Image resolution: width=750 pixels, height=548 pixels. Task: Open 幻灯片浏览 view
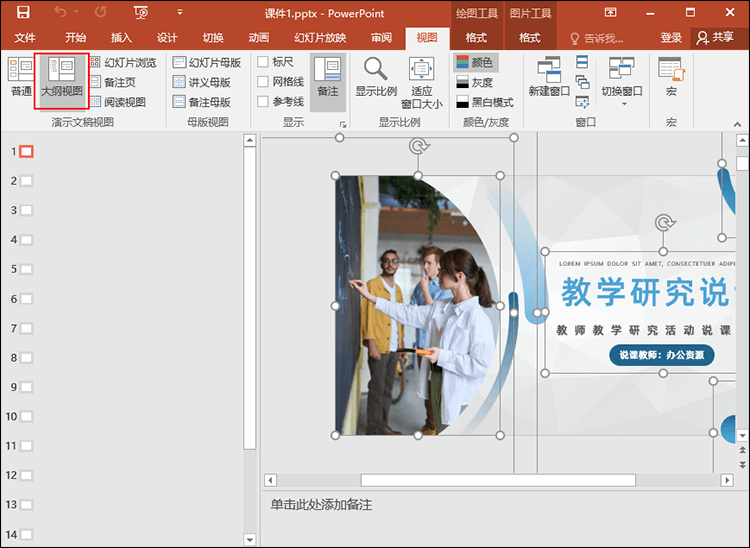pos(123,62)
